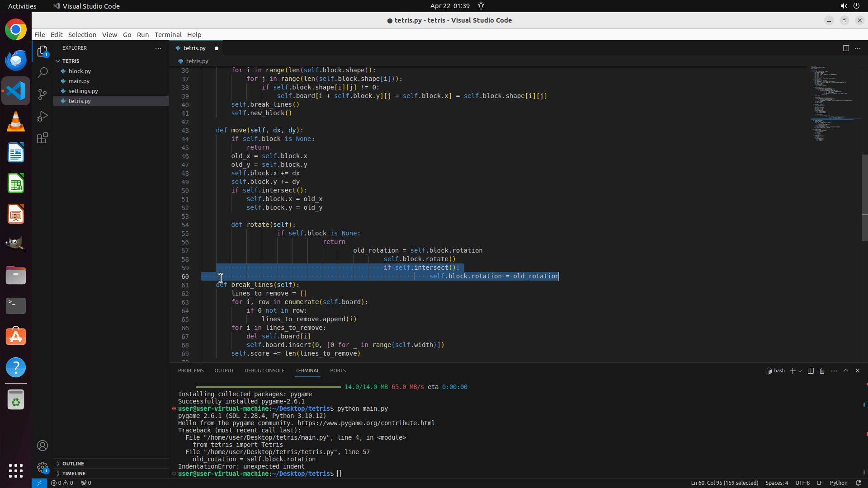Click the Spaces: 4 indentation button
Screen dimensions: 868x488
click(x=776, y=483)
